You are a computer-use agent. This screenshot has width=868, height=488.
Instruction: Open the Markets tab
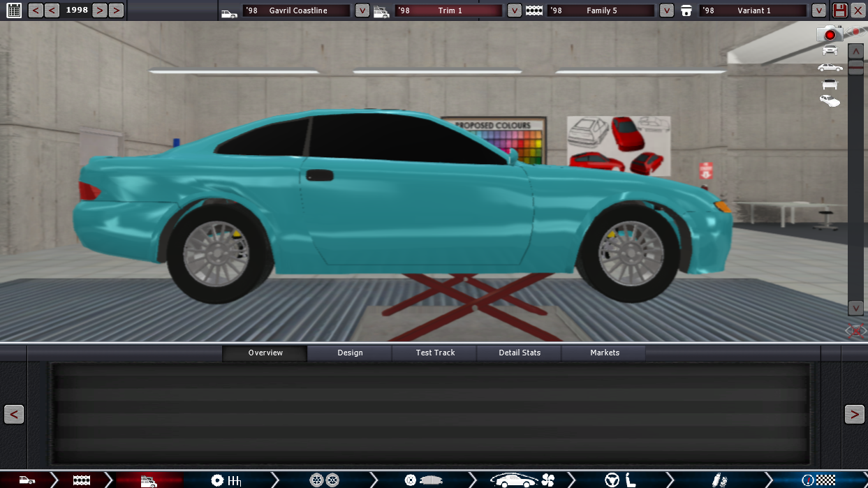point(605,353)
